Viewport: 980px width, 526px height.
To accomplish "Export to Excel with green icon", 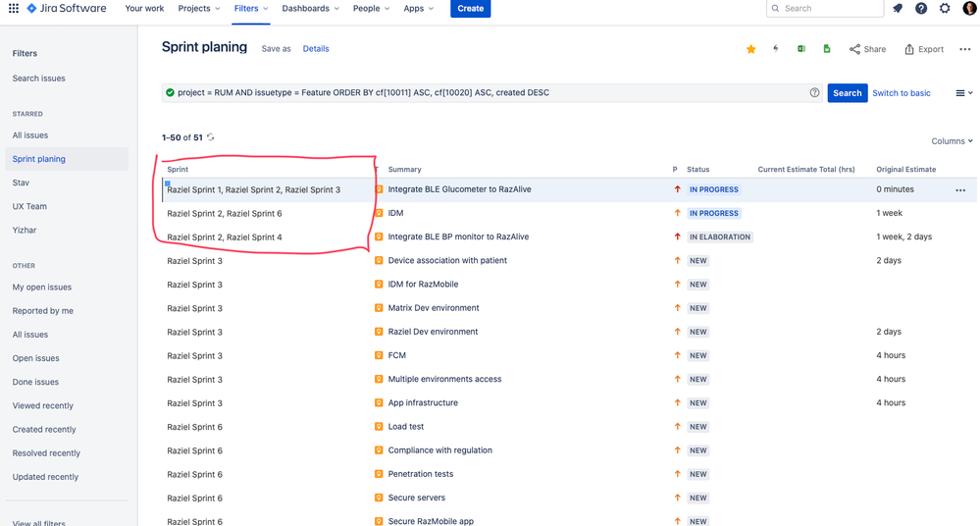I will click(801, 49).
